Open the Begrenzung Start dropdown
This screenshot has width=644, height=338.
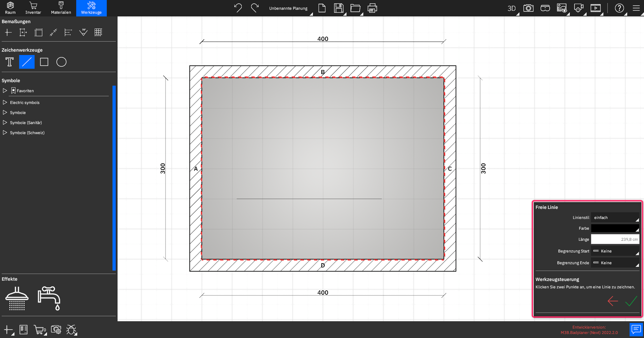click(x=615, y=251)
